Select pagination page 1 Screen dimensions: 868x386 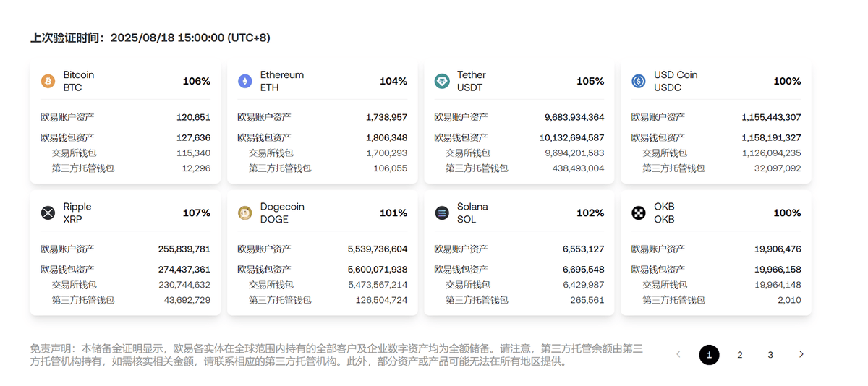(x=709, y=355)
